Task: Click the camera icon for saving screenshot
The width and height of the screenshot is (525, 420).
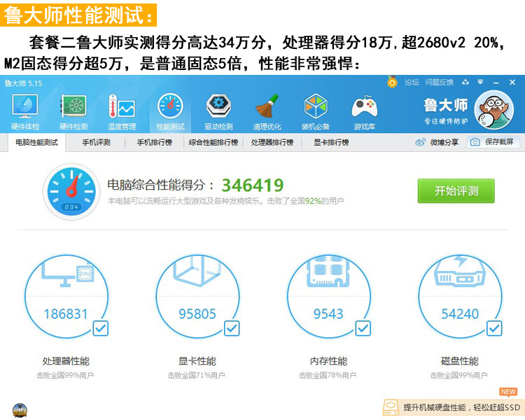Action: [475, 142]
